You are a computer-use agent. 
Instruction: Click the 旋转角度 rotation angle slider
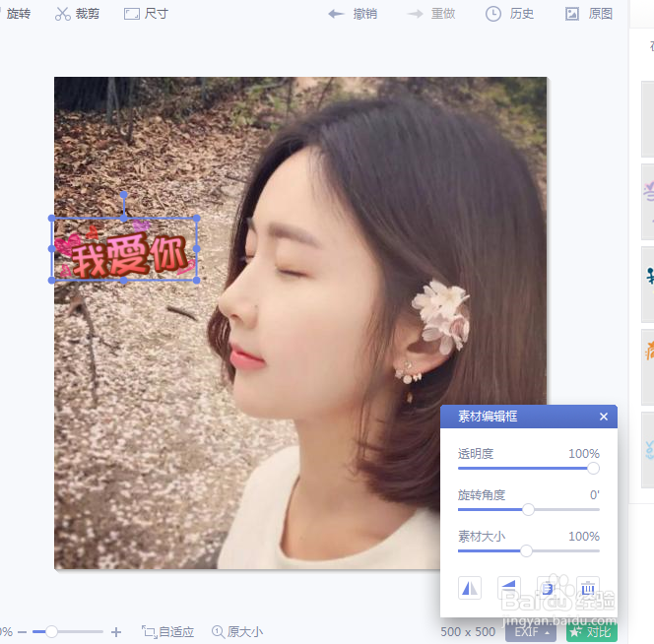point(529,510)
